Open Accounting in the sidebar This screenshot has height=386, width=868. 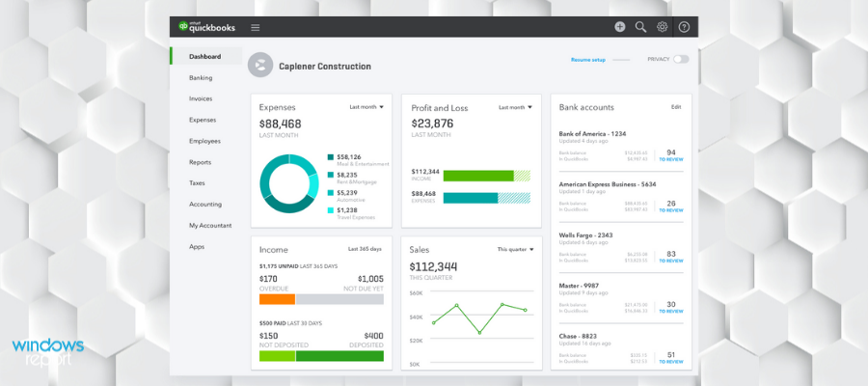coord(205,205)
